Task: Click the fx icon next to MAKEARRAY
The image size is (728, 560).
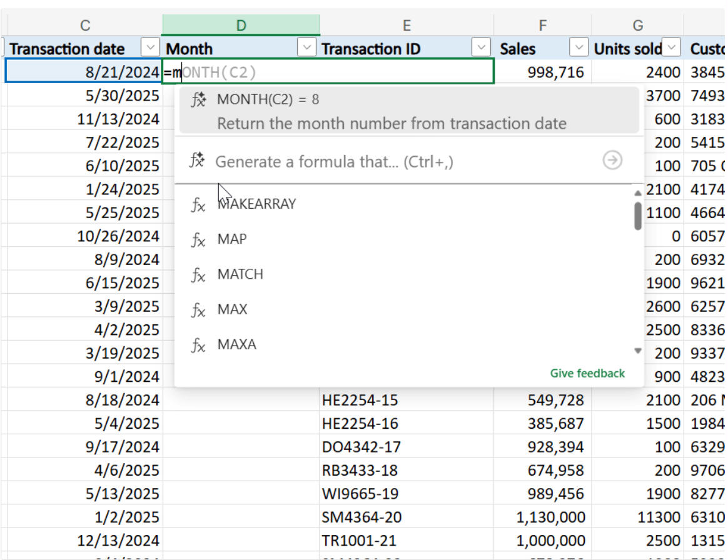Action: click(x=198, y=204)
